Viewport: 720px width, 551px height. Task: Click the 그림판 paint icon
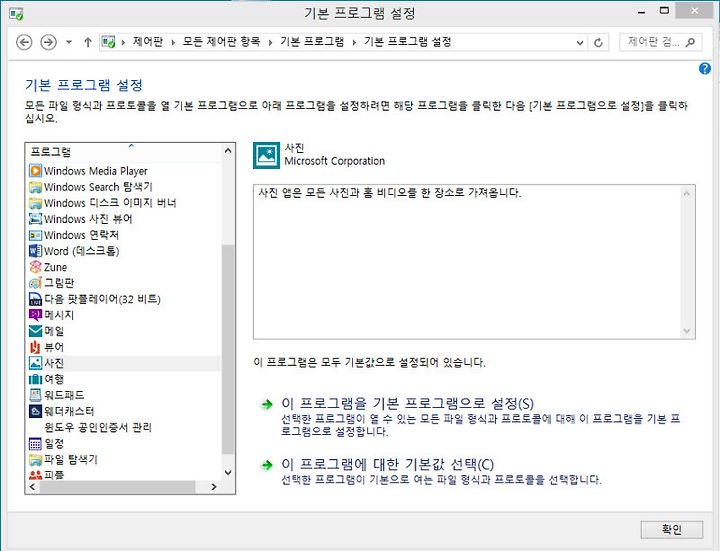tap(35, 283)
